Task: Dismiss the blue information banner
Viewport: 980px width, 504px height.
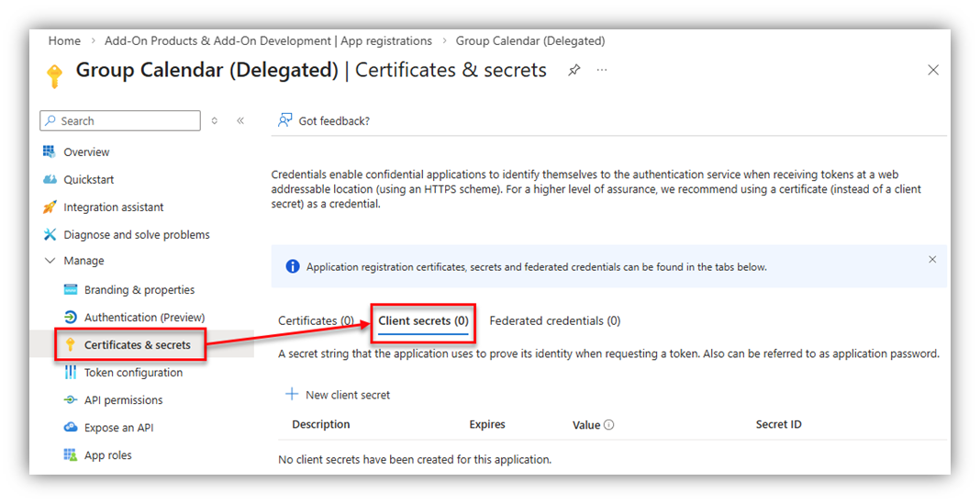Action: (932, 260)
